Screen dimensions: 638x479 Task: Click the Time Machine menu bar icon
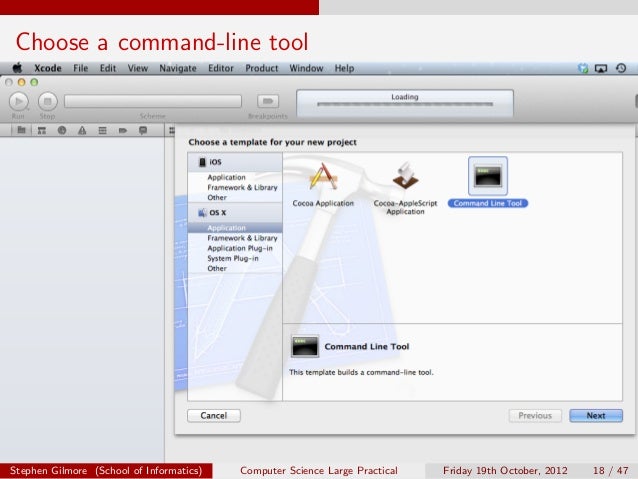click(x=621, y=68)
